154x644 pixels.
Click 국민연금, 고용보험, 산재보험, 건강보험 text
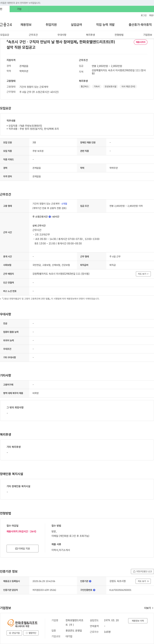[x=51, y=265]
